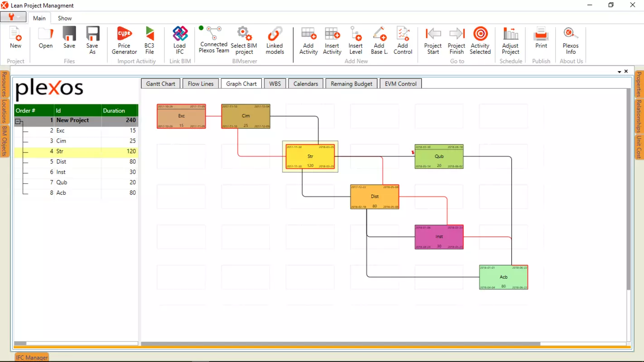The image size is (644, 362).
Task: Open Linked models
Action: click(x=275, y=41)
